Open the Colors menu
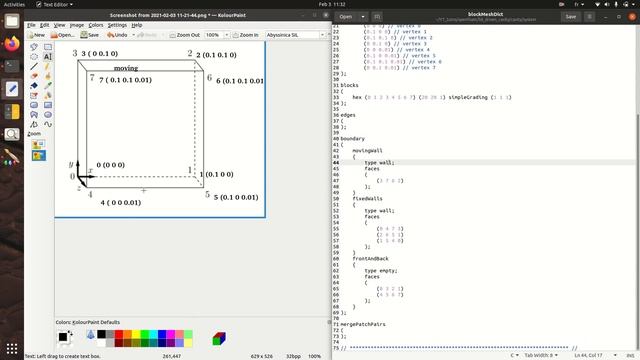The width and height of the screenshot is (640, 360). click(96, 25)
